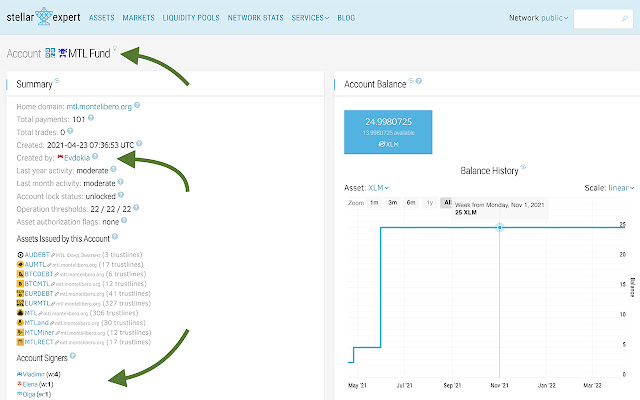The height and width of the screenshot is (400, 640).
Task: Click the EURMTL asset icon
Action: [20, 303]
